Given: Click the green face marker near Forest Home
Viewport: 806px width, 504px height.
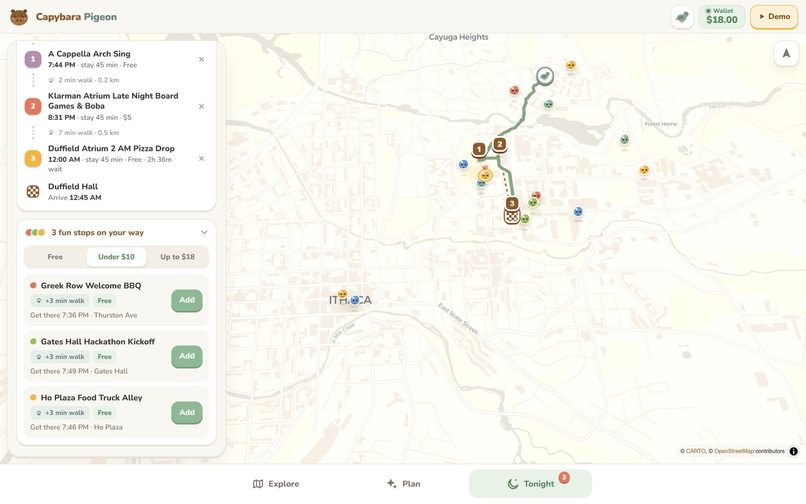Looking at the screenshot, I should [x=624, y=139].
